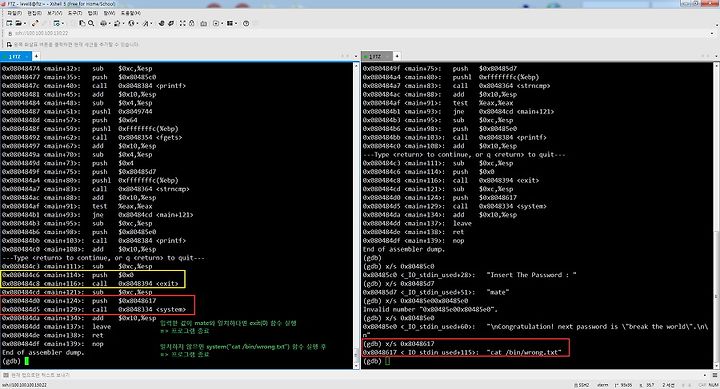Open the dropdown arrow beside Open session
The width and height of the screenshot is (720, 389).
point(25,23)
